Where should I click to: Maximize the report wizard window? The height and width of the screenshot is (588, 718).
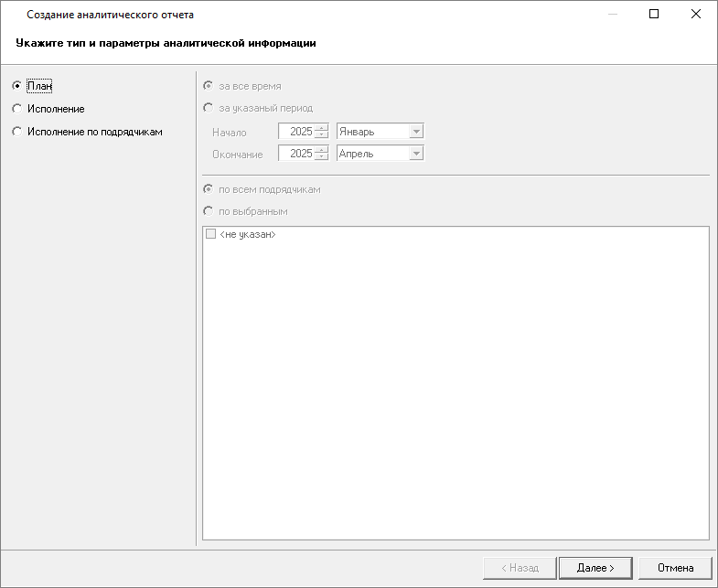(x=654, y=14)
